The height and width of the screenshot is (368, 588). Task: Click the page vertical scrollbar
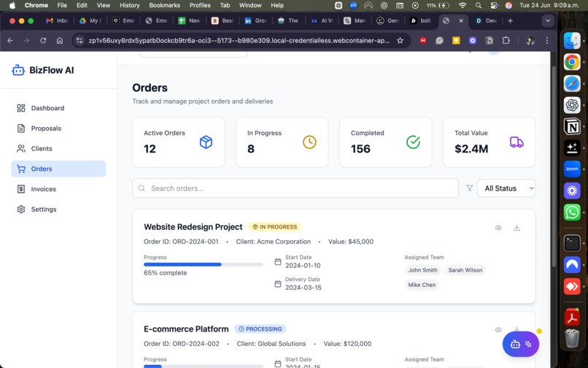click(x=554, y=167)
